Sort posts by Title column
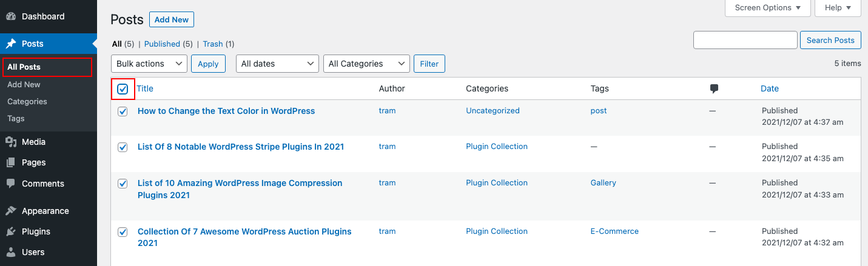 145,88
